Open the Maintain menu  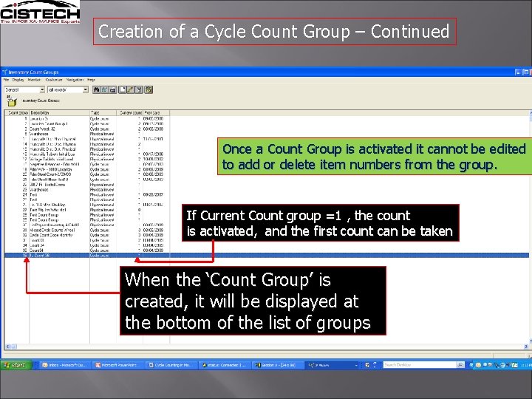(x=34, y=80)
